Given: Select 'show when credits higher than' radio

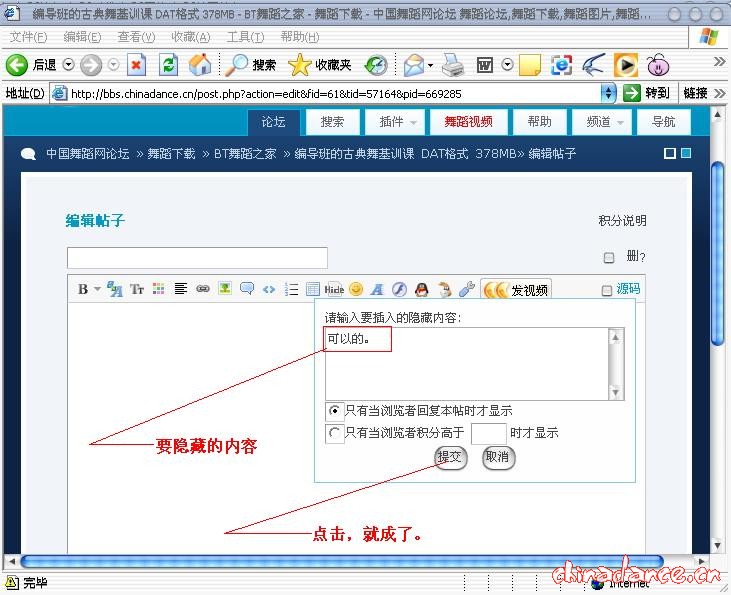Looking at the screenshot, I should coord(334,433).
